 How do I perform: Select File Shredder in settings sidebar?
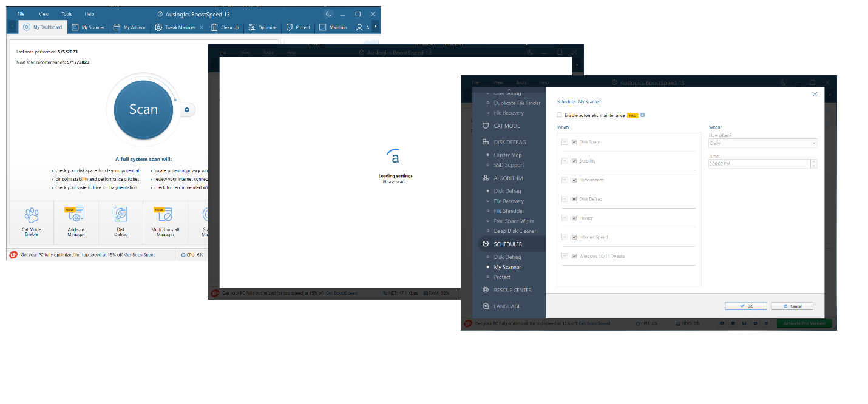click(x=509, y=211)
